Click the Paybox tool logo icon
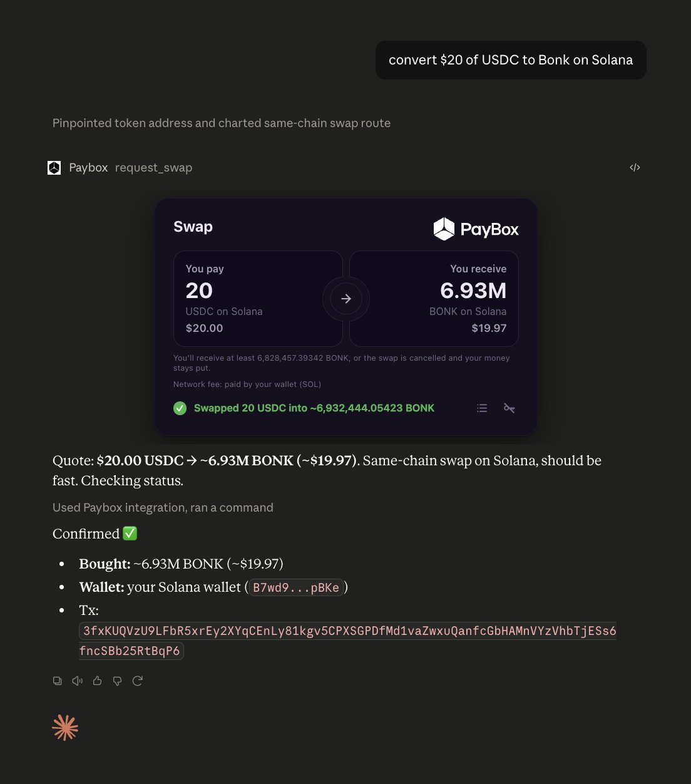This screenshot has width=691, height=784. pyautogui.click(x=54, y=168)
